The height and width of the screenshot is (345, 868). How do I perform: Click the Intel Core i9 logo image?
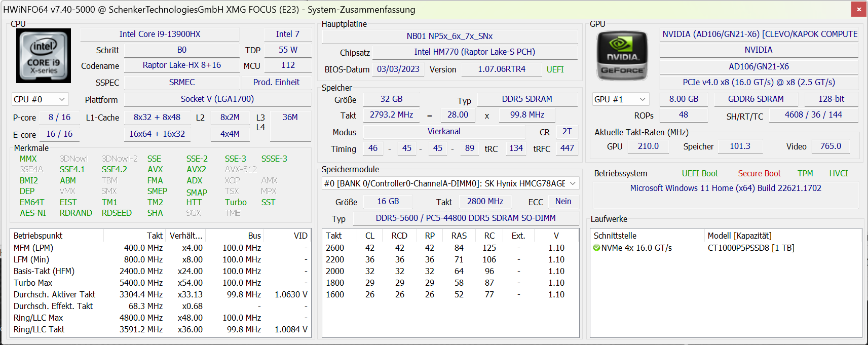pos(43,56)
